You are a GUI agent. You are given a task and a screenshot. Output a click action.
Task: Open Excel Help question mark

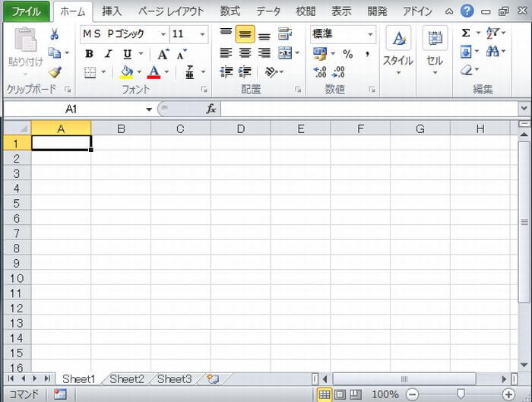click(467, 11)
